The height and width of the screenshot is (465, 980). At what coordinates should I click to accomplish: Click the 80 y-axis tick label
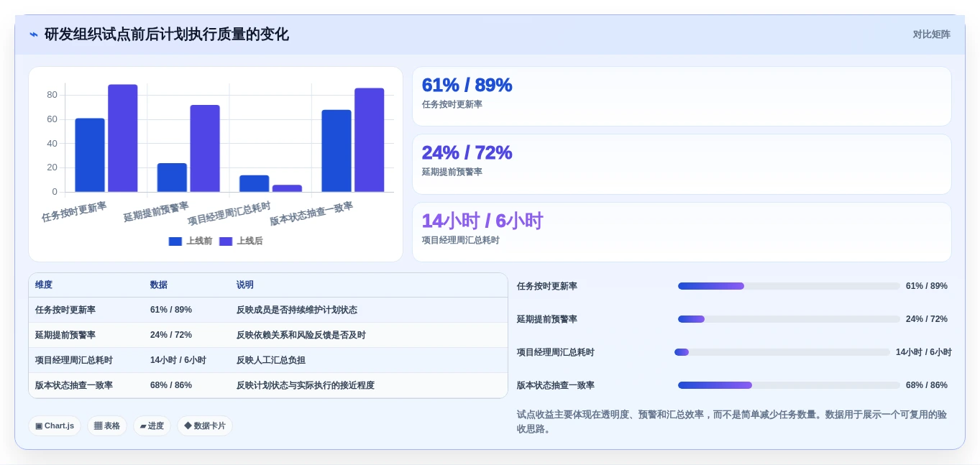click(52, 95)
